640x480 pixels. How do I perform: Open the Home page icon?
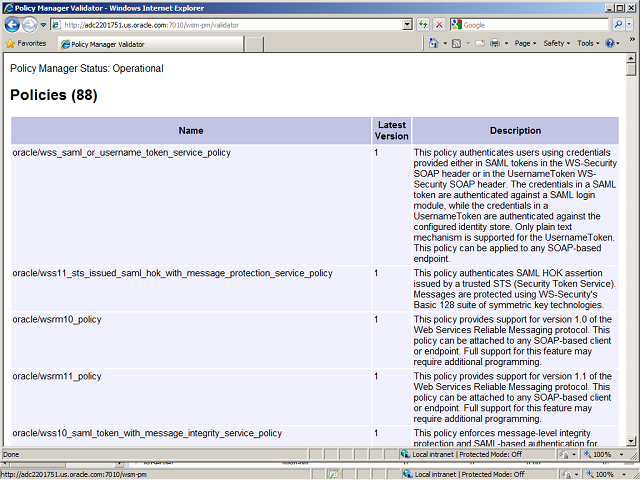click(435, 44)
